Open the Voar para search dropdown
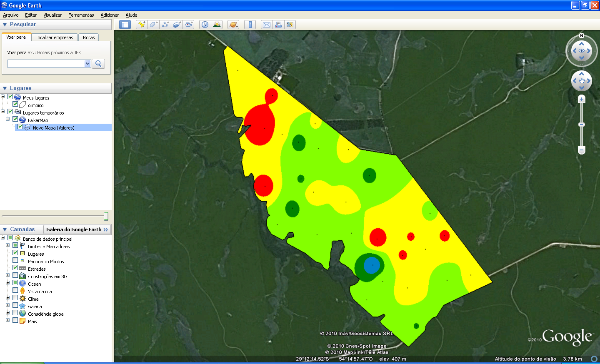The height and width of the screenshot is (364, 600). (x=87, y=64)
